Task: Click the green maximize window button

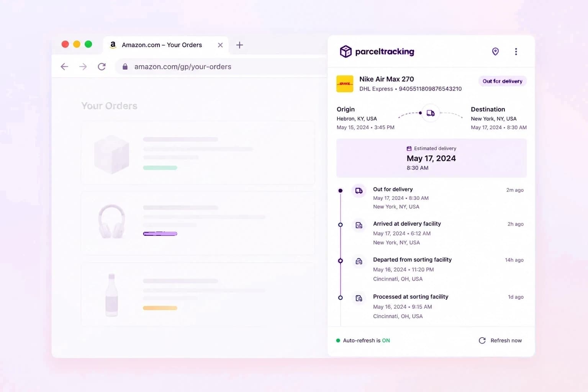Action: pos(88,44)
